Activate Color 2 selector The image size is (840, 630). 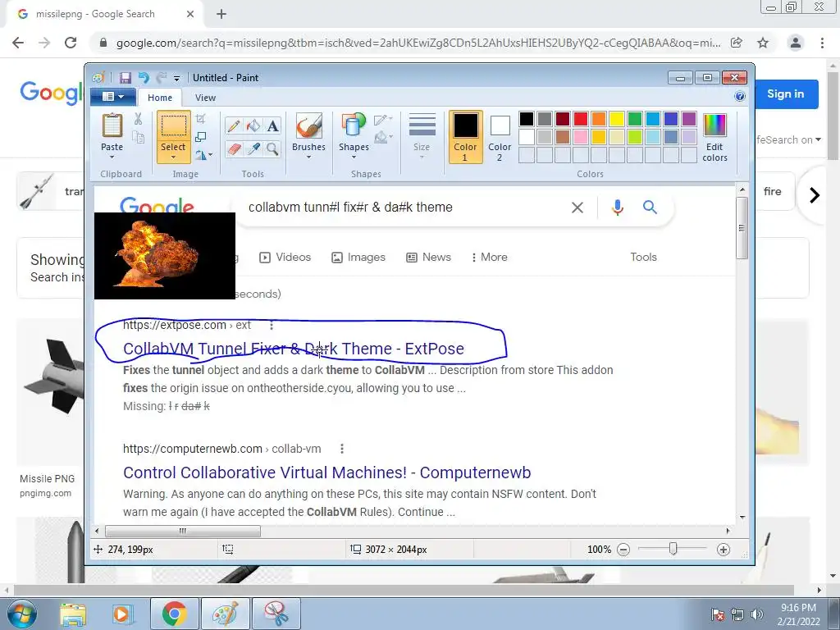pyautogui.click(x=500, y=137)
